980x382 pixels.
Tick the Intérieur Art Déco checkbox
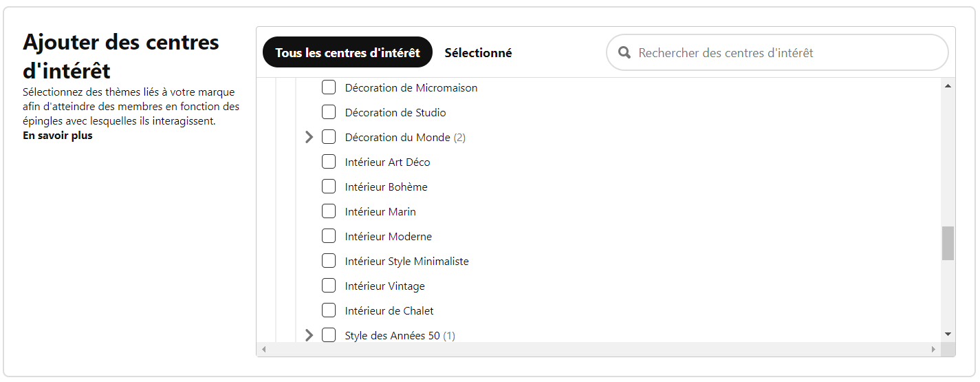pyautogui.click(x=329, y=162)
